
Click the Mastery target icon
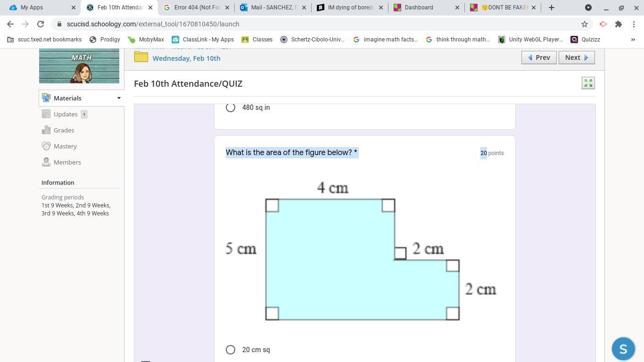[46, 146]
